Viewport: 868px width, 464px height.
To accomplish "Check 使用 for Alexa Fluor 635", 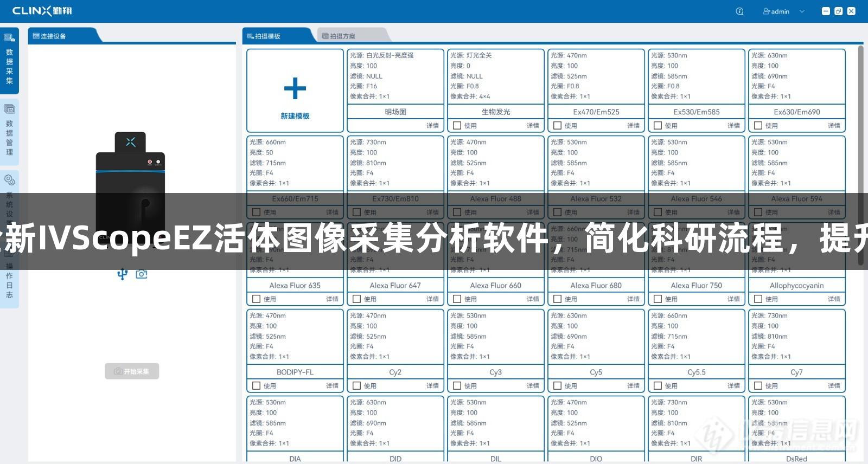I will [256, 299].
